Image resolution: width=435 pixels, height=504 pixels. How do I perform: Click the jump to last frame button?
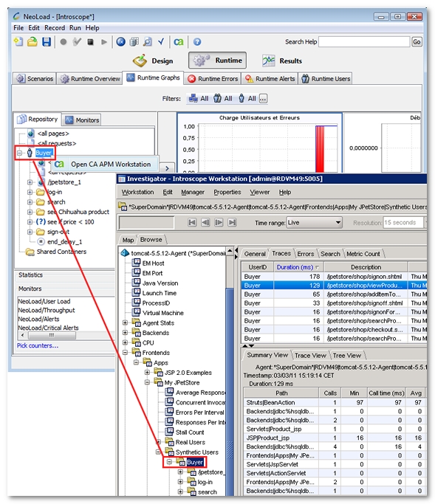[x=232, y=222]
